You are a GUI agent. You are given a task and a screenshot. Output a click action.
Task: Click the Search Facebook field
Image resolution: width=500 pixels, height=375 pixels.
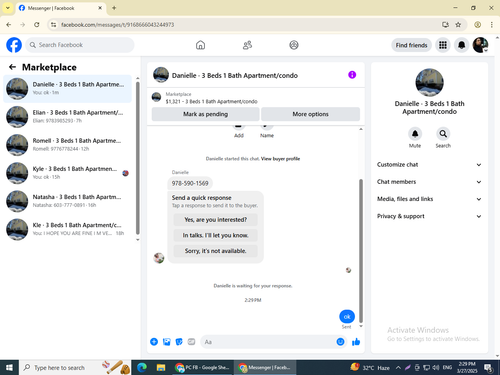coord(80,45)
